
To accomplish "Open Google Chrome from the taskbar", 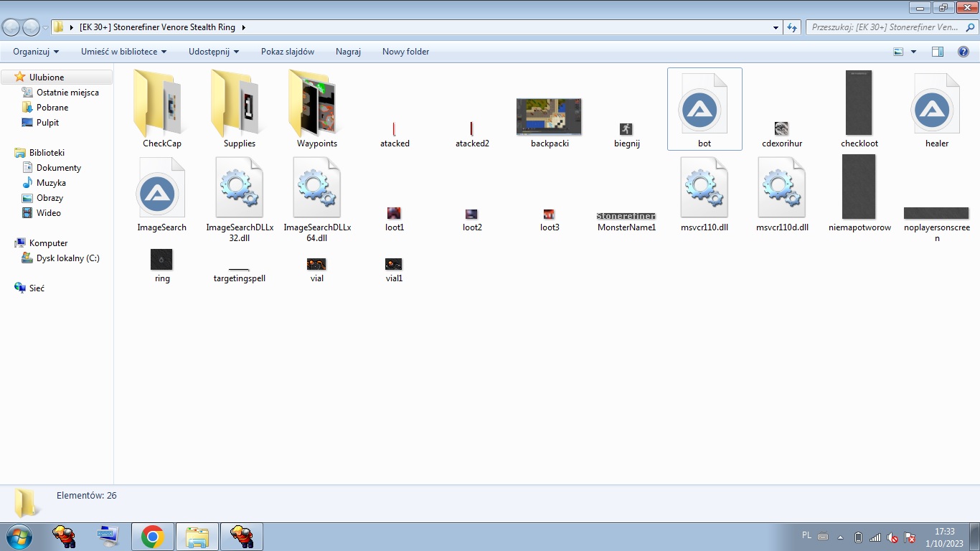I will coord(152,537).
